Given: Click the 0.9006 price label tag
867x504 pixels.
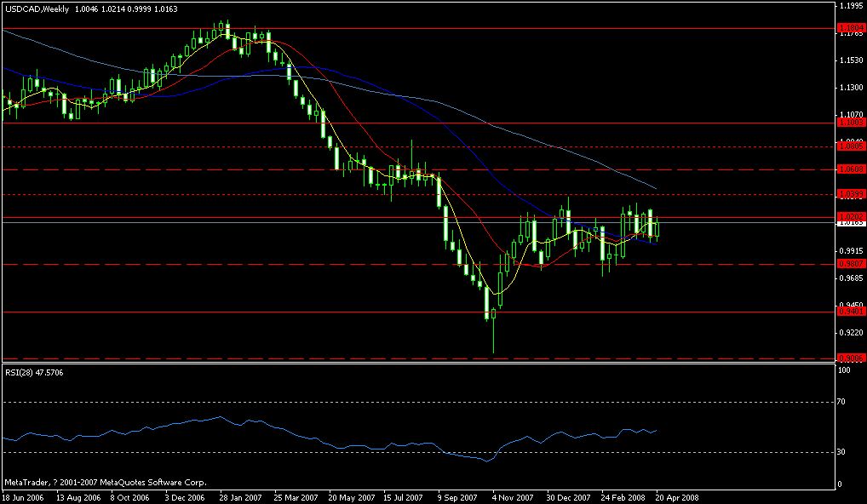Looking at the screenshot, I should pos(850,358).
